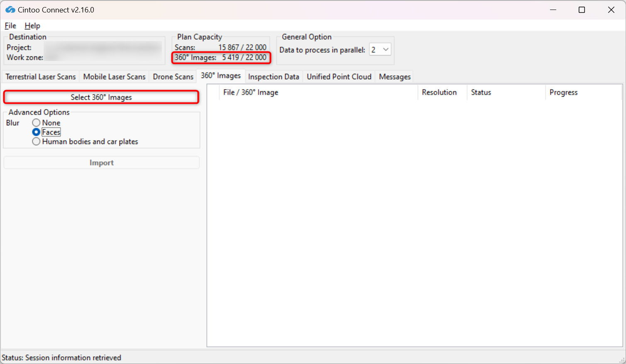Viewport: 626px width, 364px height.
Task: Show the Unified Point Cloud tab
Action: coord(339,77)
